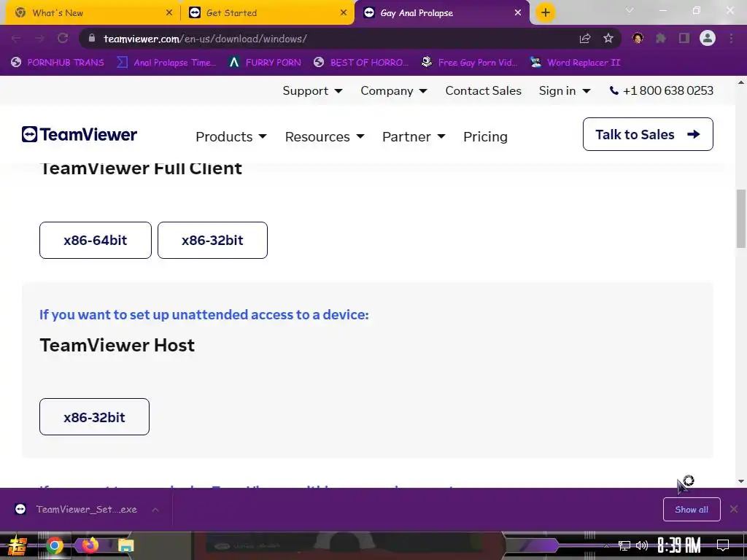This screenshot has height=560, width=747.
Task: Bookmark this page with the star icon
Action: coord(608,39)
